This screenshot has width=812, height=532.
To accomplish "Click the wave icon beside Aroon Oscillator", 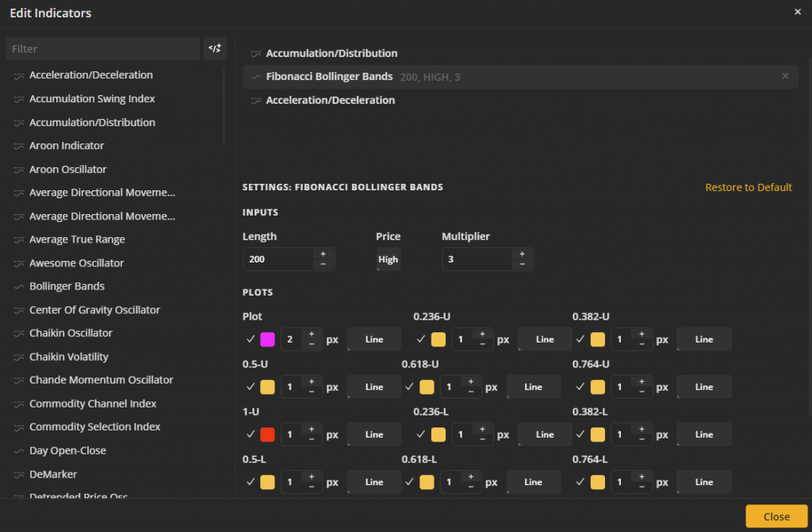I will (18, 169).
